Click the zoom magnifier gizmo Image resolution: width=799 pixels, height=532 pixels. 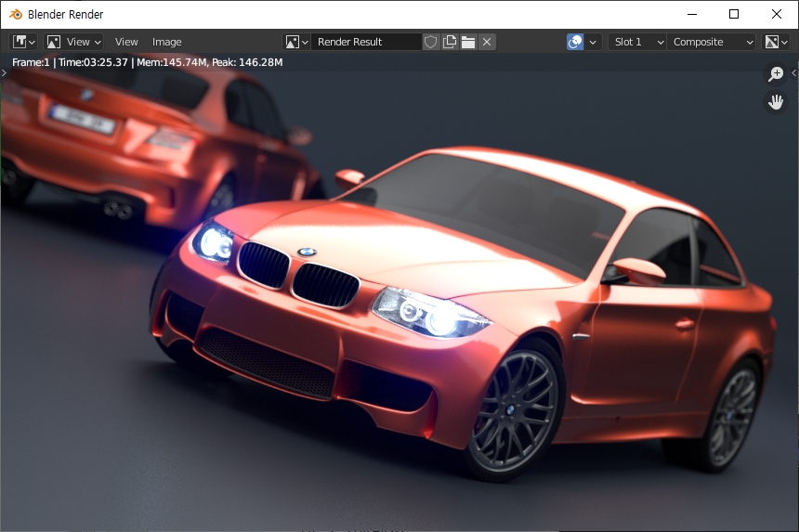[776, 74]
